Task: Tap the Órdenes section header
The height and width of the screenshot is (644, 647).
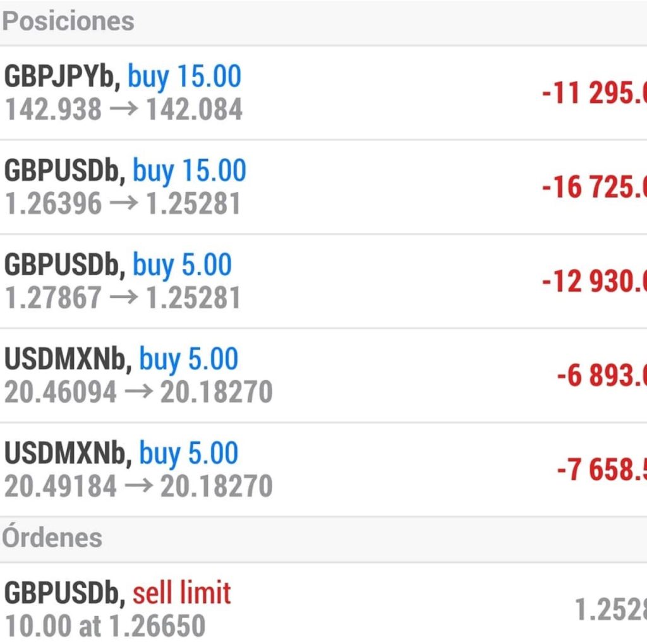Action: click(x=52, y=538)
